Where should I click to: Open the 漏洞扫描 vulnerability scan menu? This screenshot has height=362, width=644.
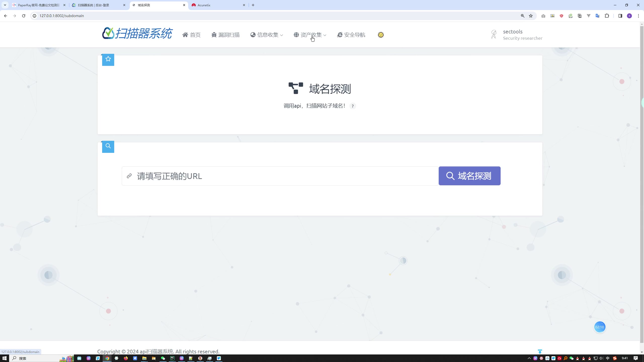tap(225, 35)
